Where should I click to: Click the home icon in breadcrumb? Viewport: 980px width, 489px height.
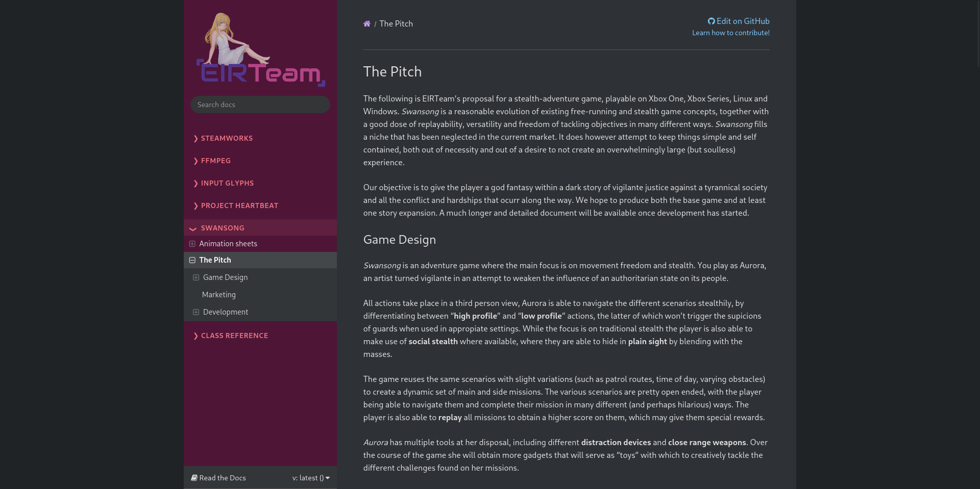pos(366,24)
